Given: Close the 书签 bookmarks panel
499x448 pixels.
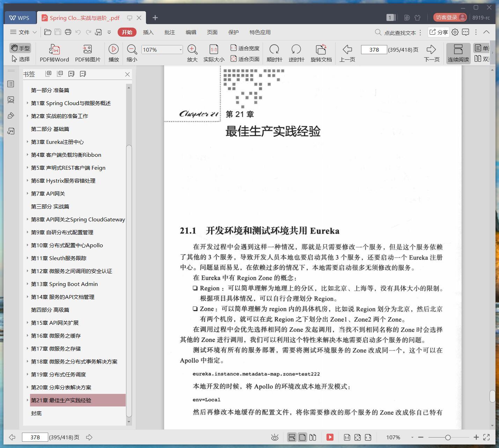Looking at the screenshot, I should [127, 74].
